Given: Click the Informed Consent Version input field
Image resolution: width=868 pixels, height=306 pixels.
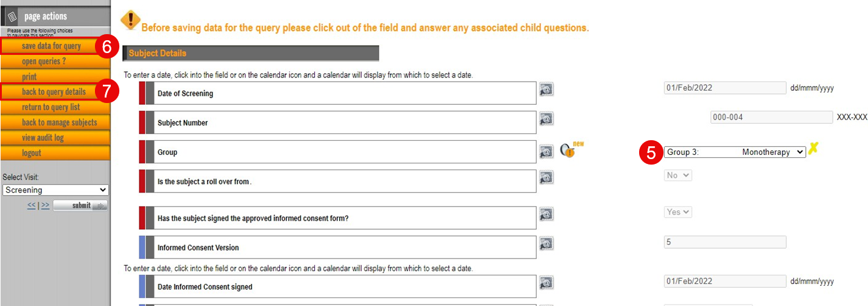Looking at the screenshot, I should click(725, 242).
